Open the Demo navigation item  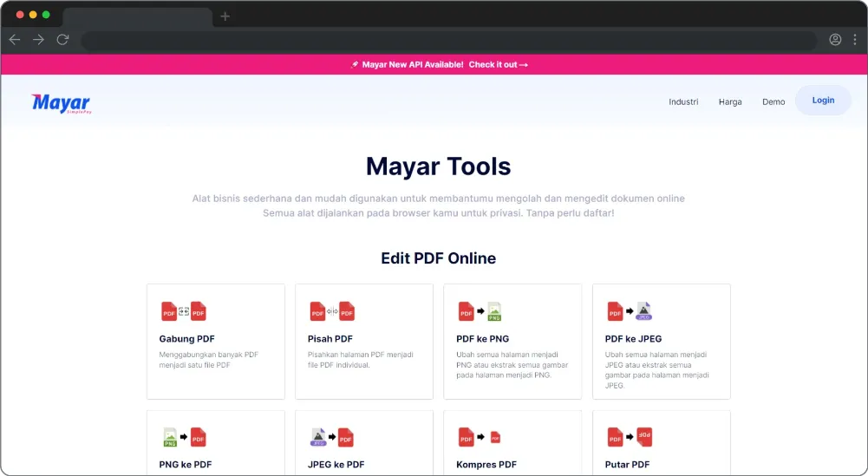pos(773,101)
